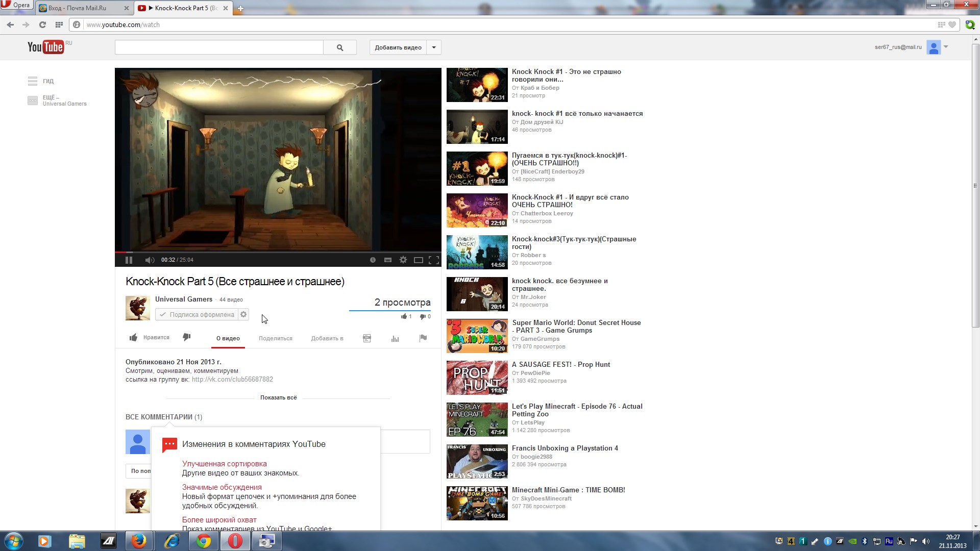
Task: Pause the playing video
Action: coord(129,260)
